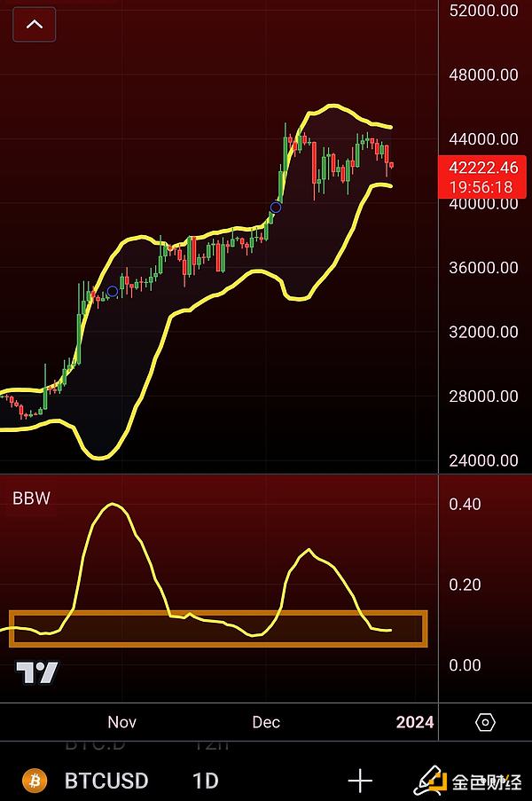This screenshot has width=532, height=801.
Task: Click the Dec label on time axis
Action: tap(266, 722)
